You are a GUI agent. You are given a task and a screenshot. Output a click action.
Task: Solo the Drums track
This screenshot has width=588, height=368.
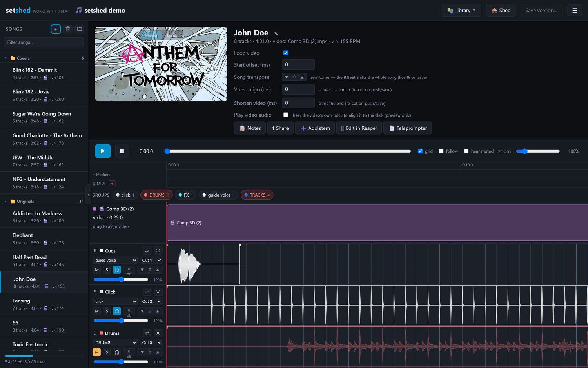[x=107, y=352]
